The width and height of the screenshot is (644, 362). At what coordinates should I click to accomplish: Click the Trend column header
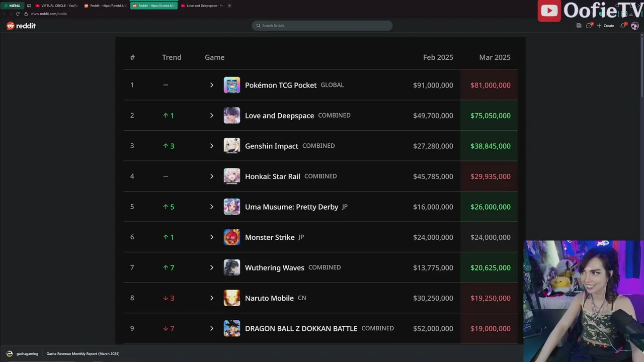tap(172, 57)
